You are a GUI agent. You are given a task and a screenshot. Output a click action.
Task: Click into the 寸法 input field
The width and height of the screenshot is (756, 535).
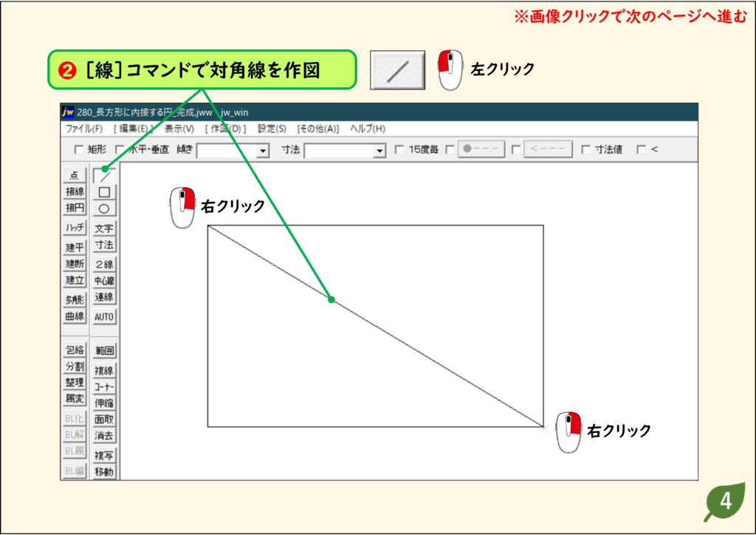click(340, 151)
